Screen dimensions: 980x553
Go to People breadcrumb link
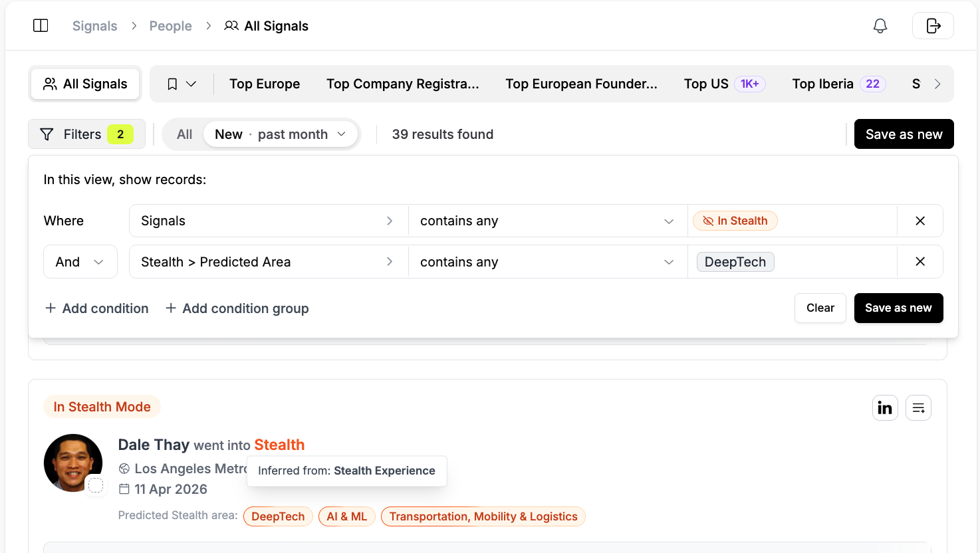click(170, 26)
